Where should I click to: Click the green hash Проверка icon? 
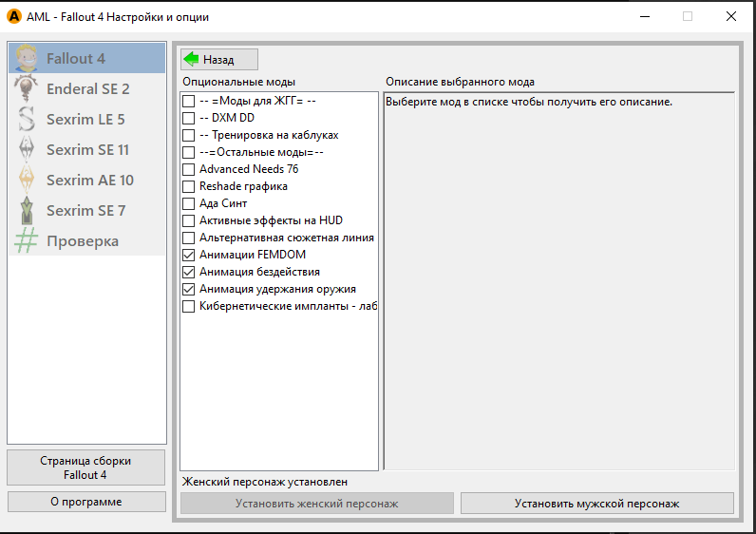click(x=27, y=241)
